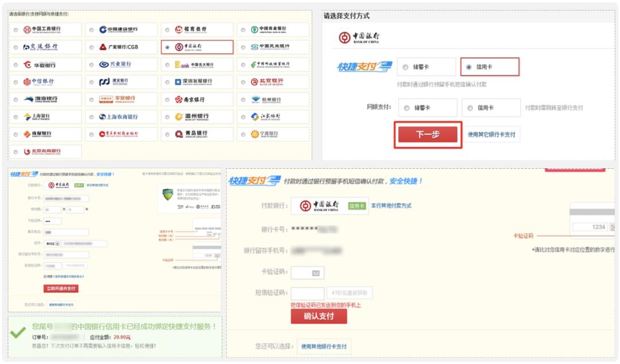
Task: Select the 上海农商银行 radio button
Action: coord(91,117)
